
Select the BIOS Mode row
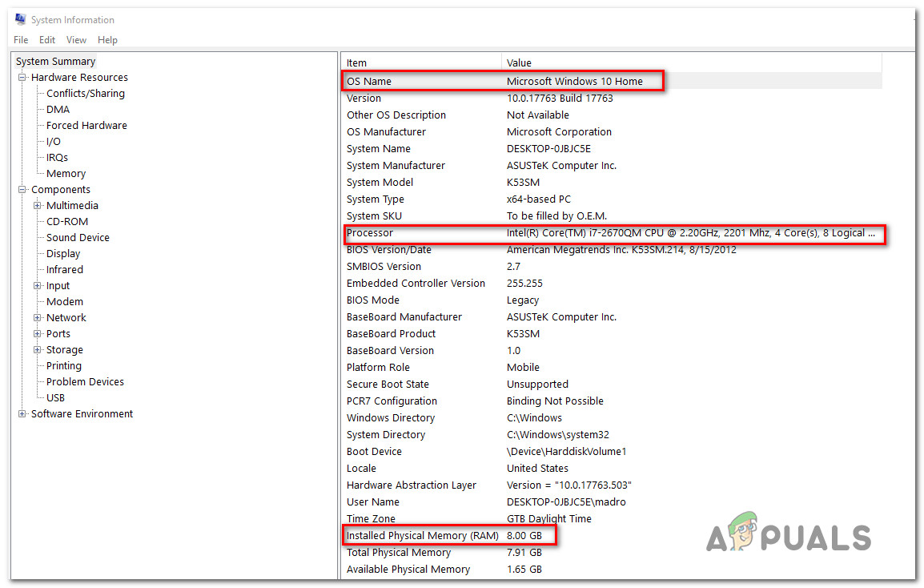(612, 300)
